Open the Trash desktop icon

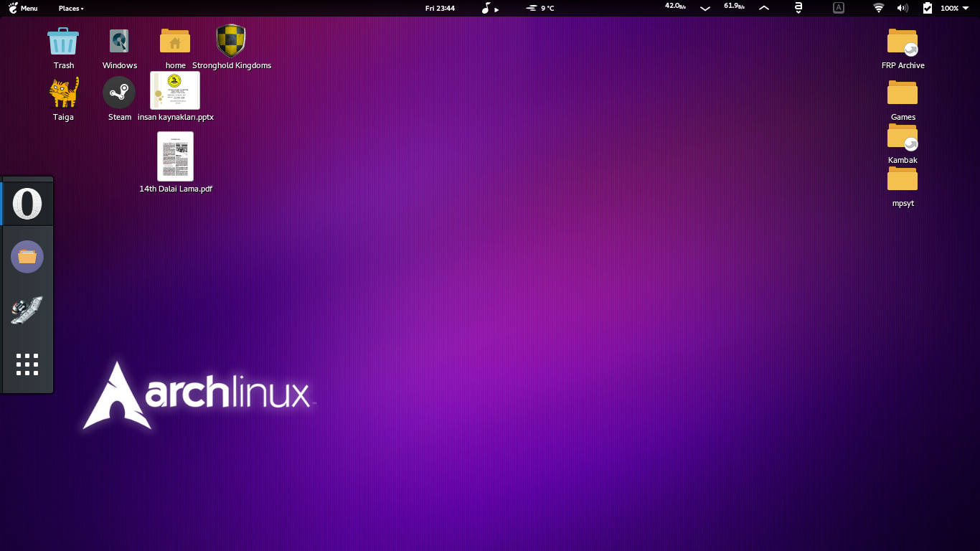click(x=63, y=41)
